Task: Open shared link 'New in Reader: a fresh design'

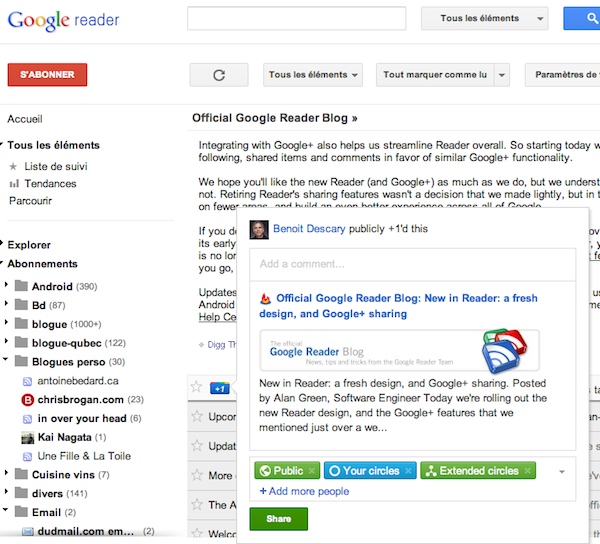Action: (x=398, y=306)
